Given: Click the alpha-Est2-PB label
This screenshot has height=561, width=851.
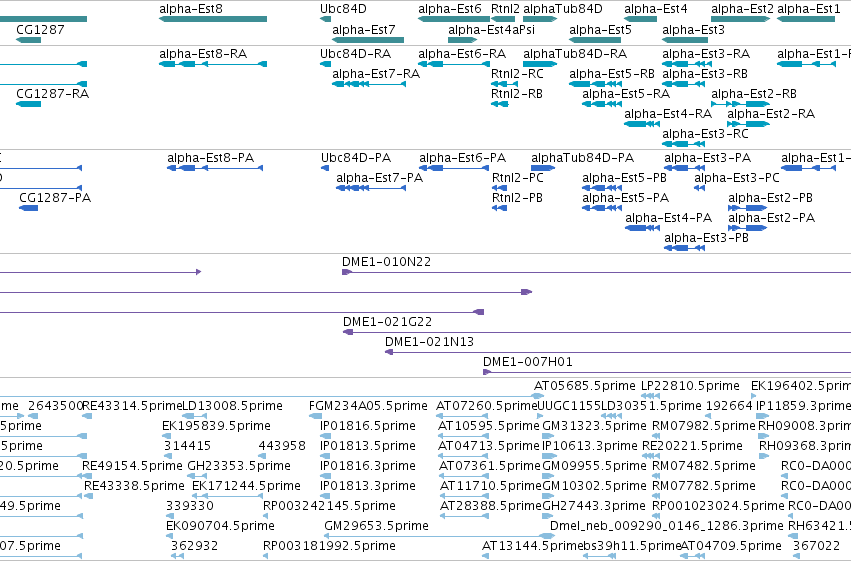Looking at the screenshot, I should click(x=770, y=198).
